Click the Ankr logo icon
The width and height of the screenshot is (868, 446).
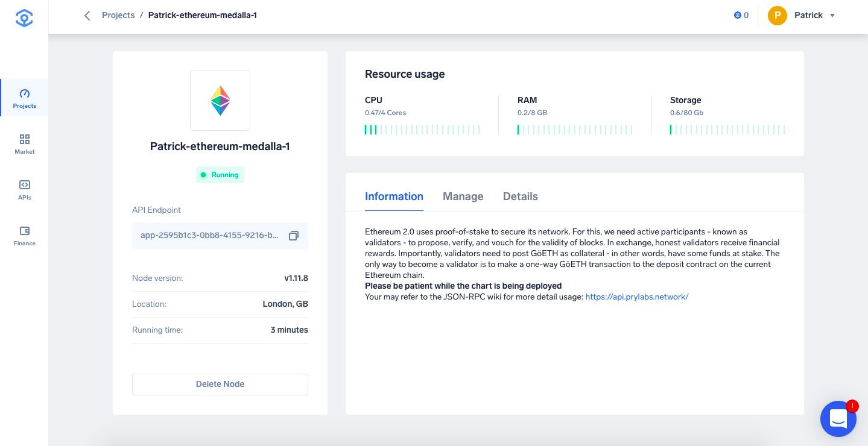point(24,18)
